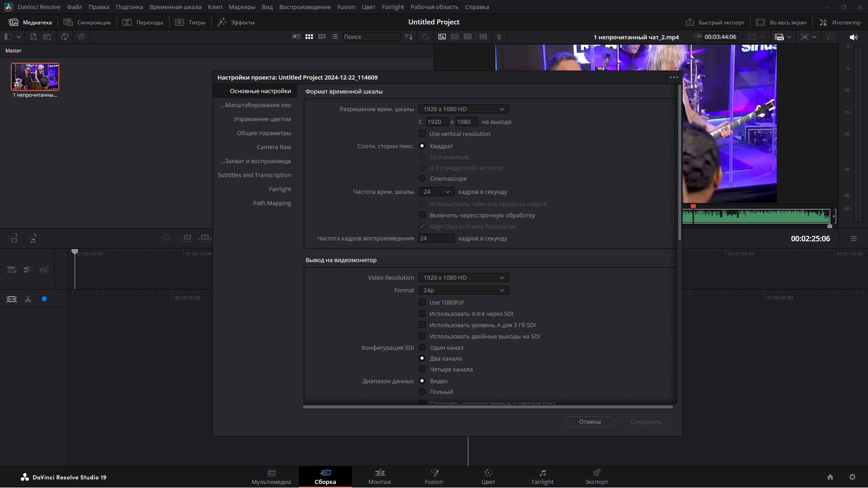The height and width of the screenshot is (488, 868).
Task: Expand timeline resolution 1920 x 1080 HD dropdown
Action: [463, 109]
